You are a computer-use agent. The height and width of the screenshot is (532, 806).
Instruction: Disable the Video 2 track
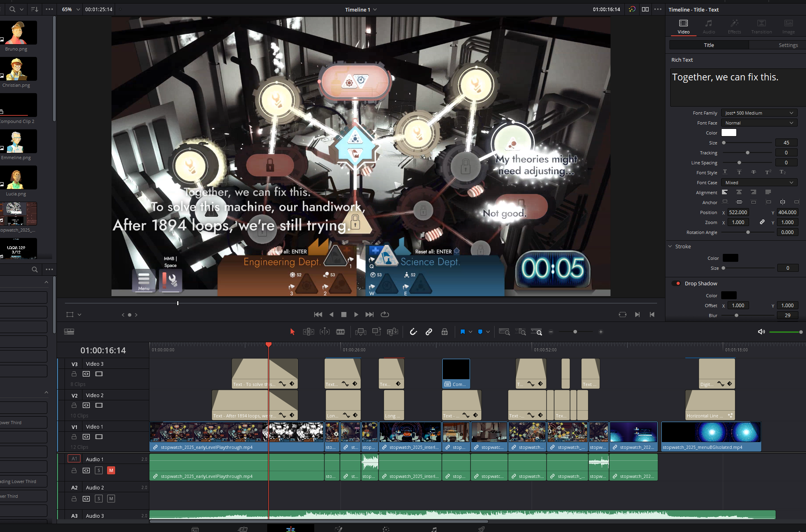99,405
